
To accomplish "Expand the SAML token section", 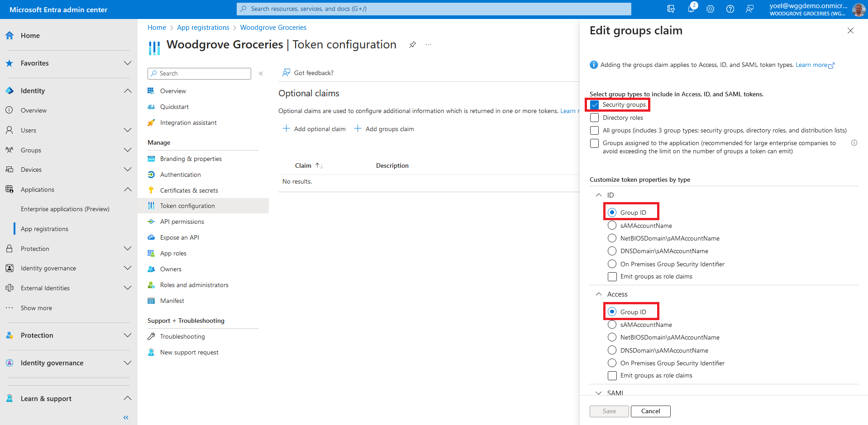I will pyautogui.click(x=599, y=393).
